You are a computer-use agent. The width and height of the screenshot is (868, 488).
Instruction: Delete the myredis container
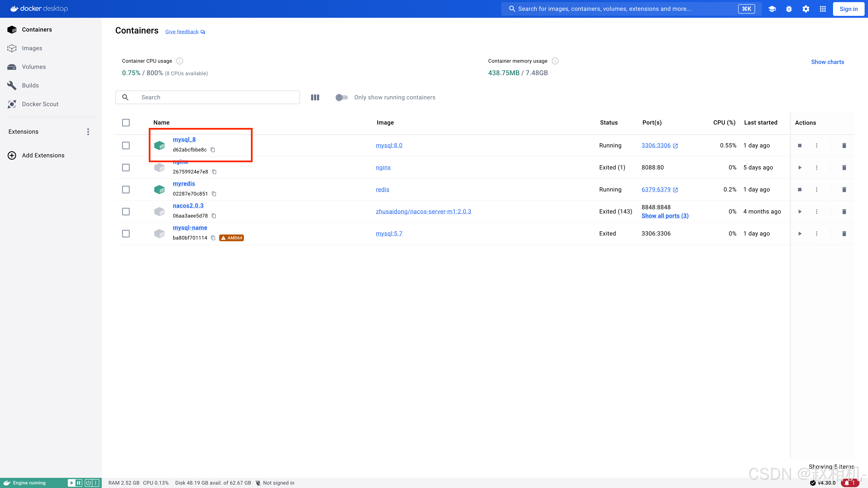[x=844, y=190]
